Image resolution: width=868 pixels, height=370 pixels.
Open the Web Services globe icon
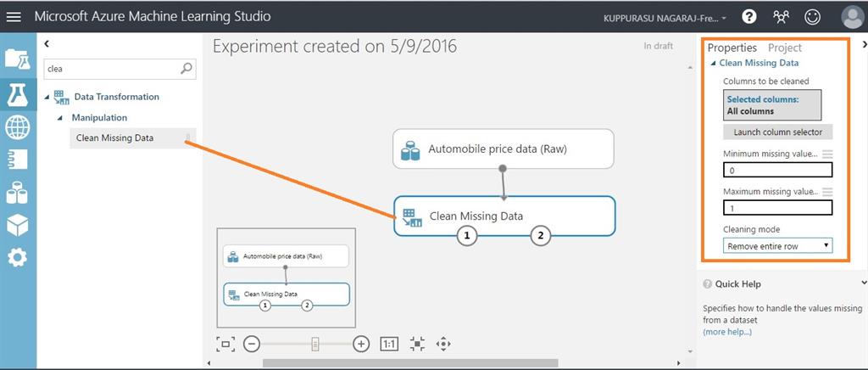[18, 127]
